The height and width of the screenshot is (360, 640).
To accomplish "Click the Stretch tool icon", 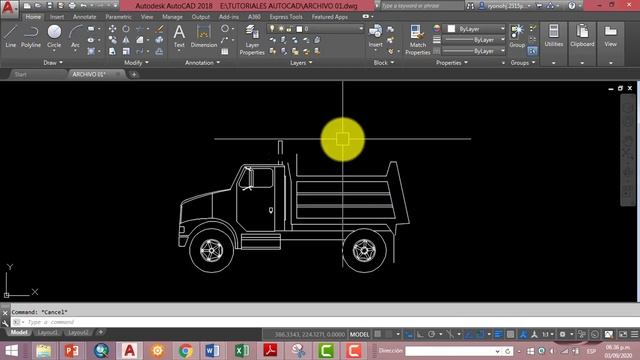I will tap(112, 51).
